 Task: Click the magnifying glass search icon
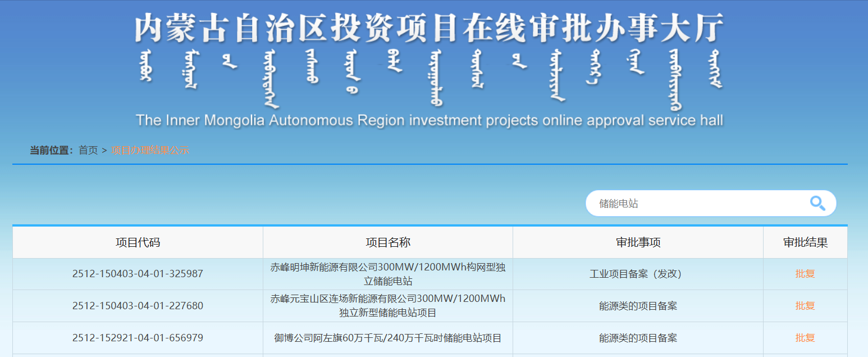tap(817, 204)
